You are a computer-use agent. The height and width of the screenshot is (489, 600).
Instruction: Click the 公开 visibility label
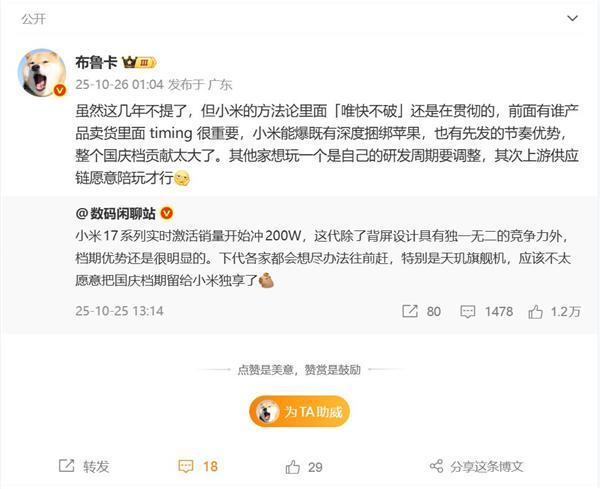coord(34,18)
